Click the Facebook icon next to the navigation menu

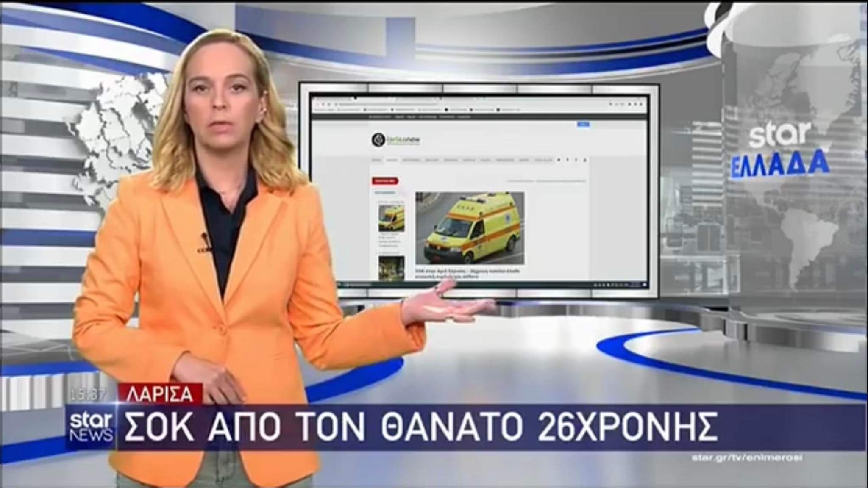point(558,160)
